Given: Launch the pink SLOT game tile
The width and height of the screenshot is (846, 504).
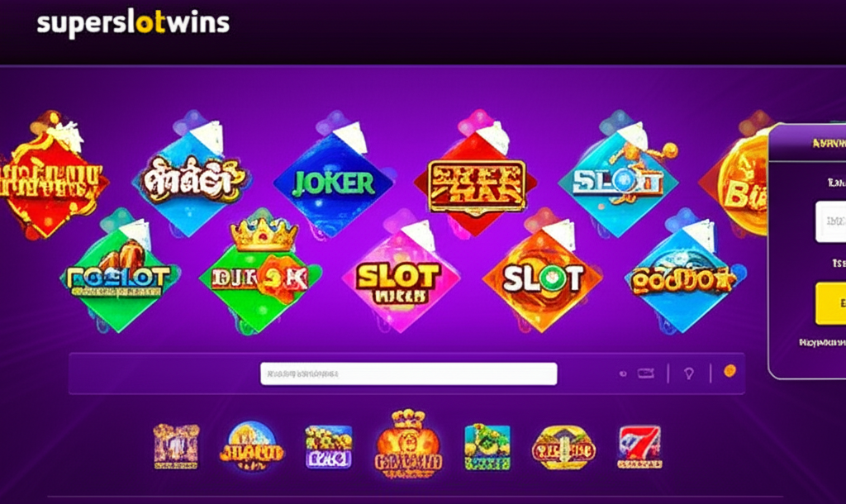Looking at the screenshot, I should [401, 279].
